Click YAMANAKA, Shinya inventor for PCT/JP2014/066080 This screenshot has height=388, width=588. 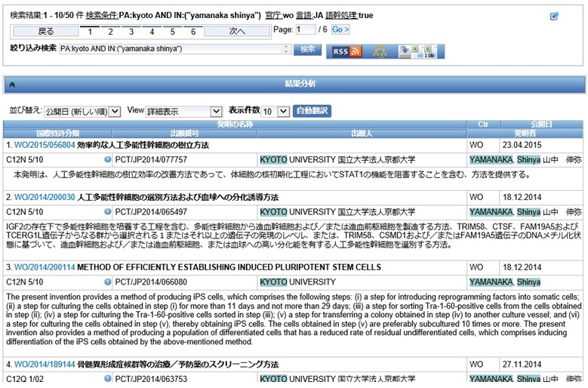505,282
